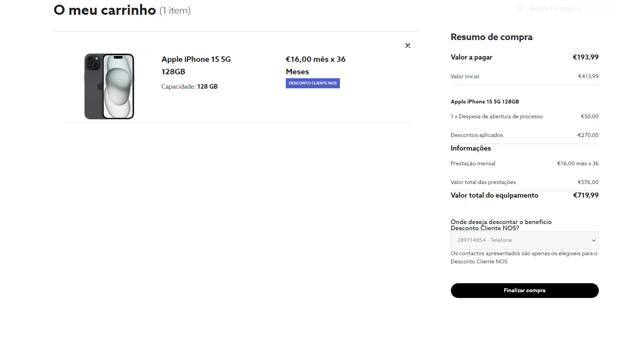Click the DESCONTO CLIENTE NOS badge
Viewport: 644px width, 340px height.
pos(313,83)
